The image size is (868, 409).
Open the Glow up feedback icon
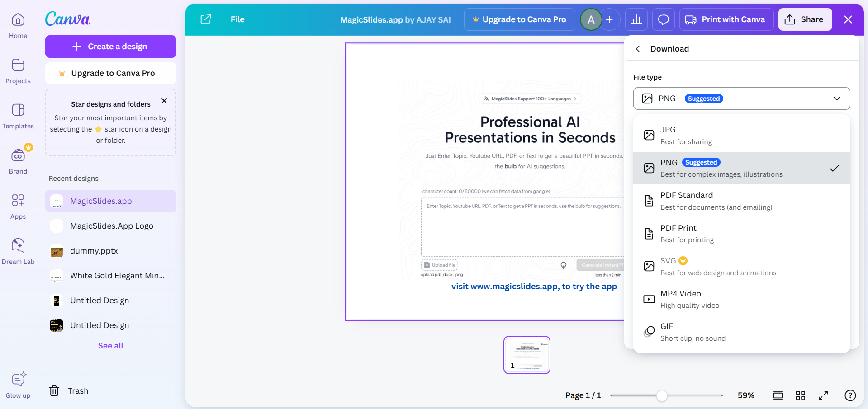[18, 385]
